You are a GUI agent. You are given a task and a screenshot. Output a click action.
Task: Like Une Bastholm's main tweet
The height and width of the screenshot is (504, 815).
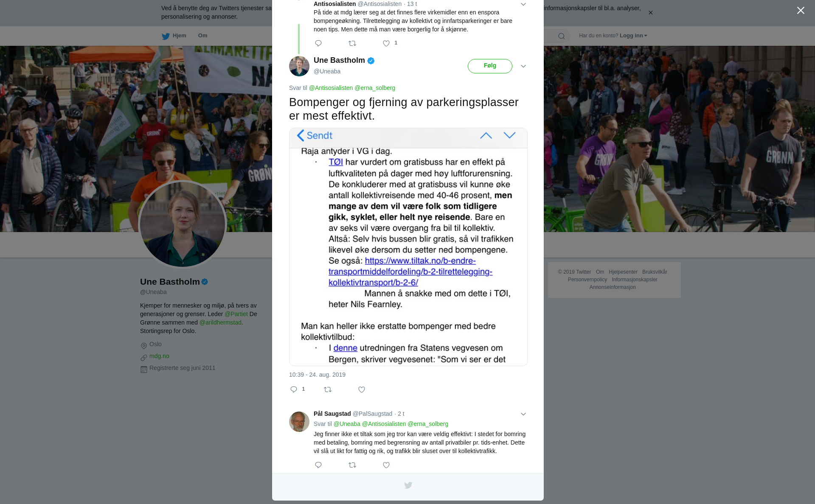[x=362, y=389]
